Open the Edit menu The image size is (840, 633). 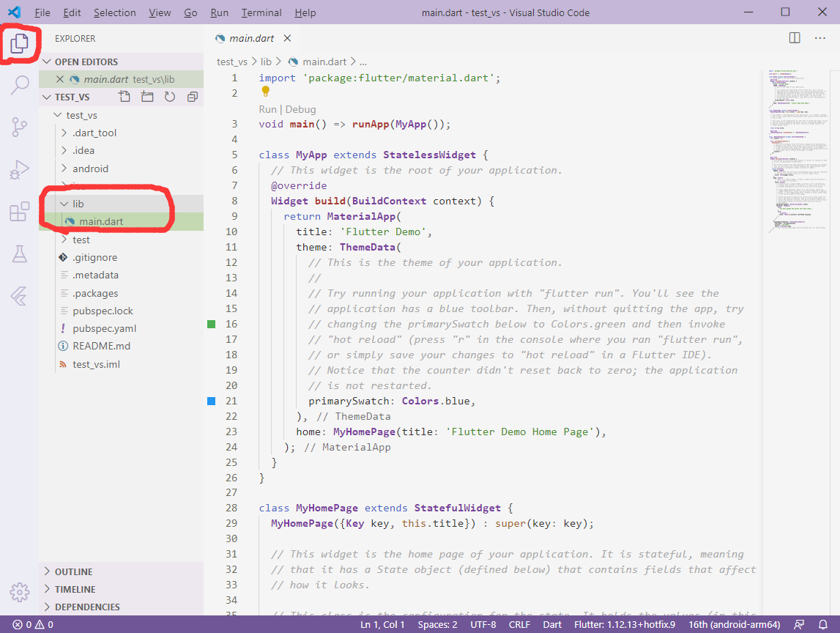click(72, 12)
